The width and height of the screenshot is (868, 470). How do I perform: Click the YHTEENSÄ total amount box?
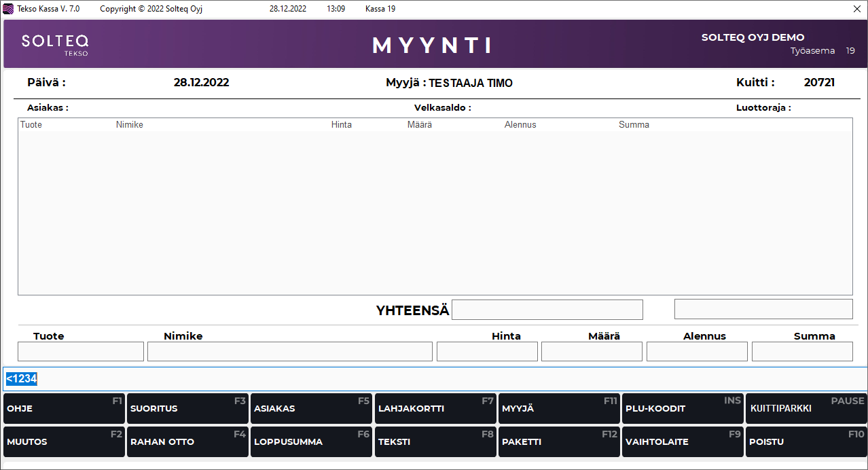point(547,310)
